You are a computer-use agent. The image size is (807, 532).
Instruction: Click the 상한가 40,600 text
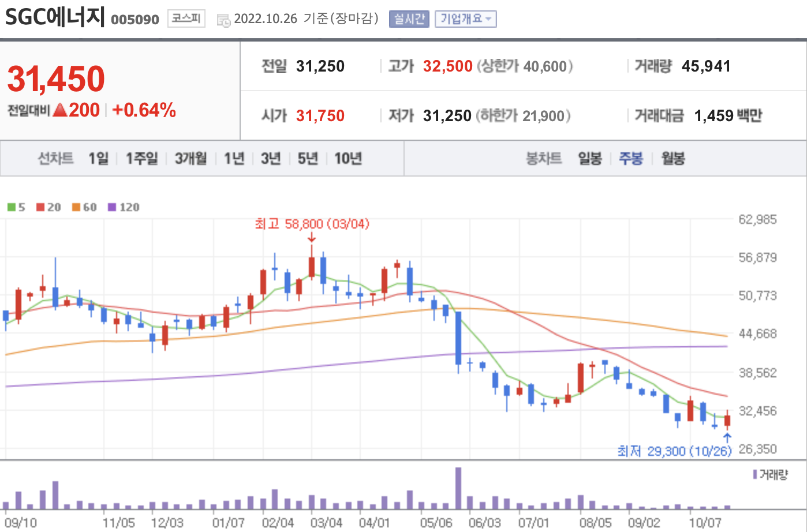525,66
